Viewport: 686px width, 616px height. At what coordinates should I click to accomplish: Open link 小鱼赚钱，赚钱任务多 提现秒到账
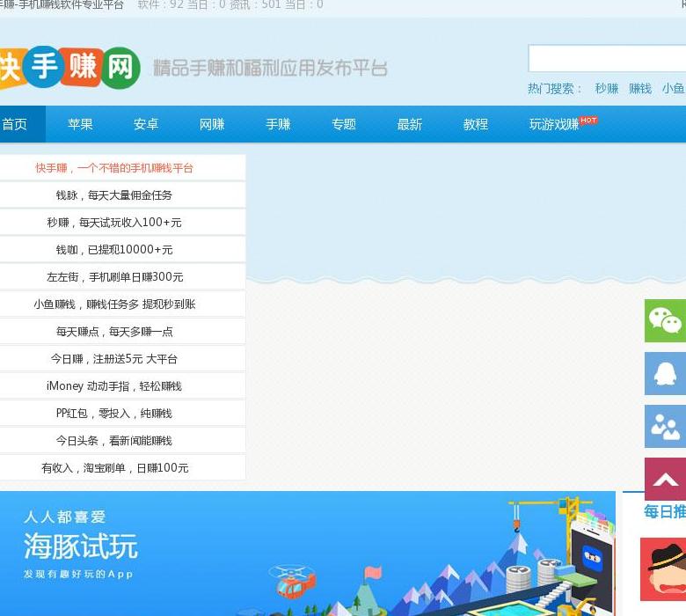pos(114,304)
